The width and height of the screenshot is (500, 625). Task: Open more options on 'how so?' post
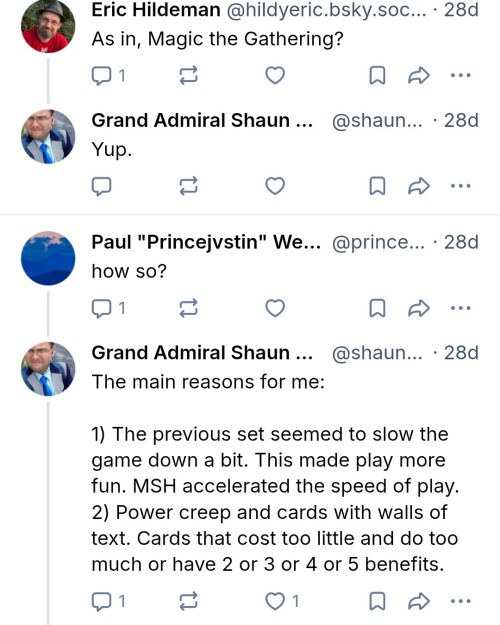coord(461,308)
